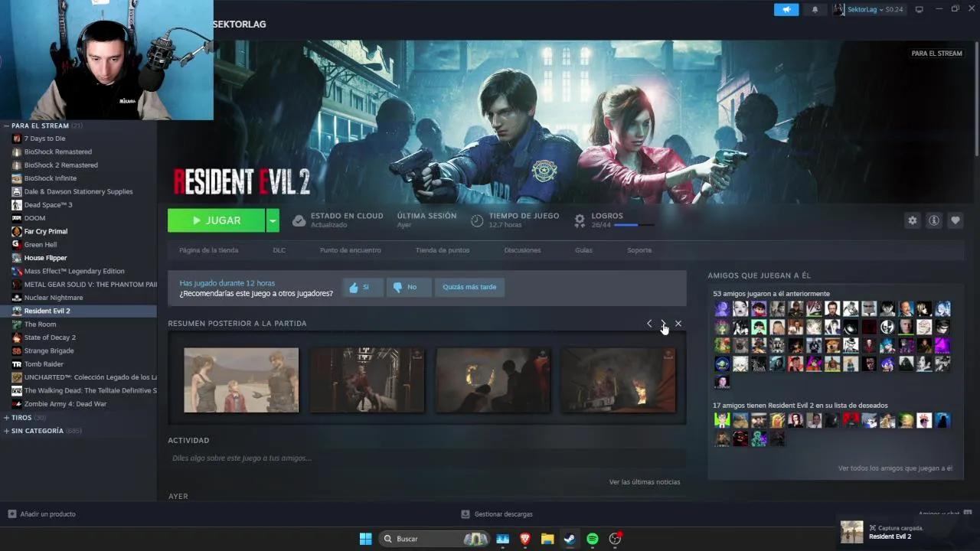Click the Resident Evil 2 library icon
This screenshot has height=551, width=980.
pyautogui.click(x=17, y=311)
